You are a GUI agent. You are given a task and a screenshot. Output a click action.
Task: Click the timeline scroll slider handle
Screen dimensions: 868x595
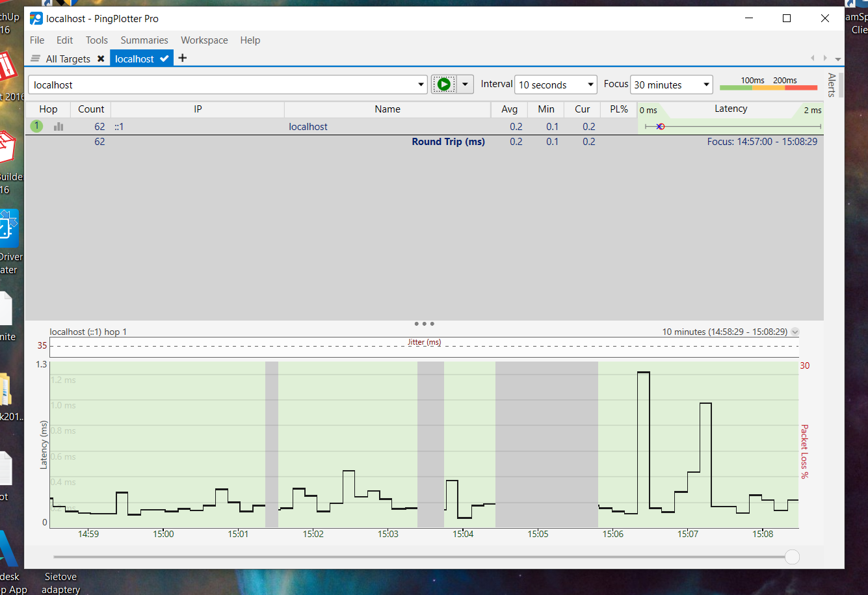[792, 557]
